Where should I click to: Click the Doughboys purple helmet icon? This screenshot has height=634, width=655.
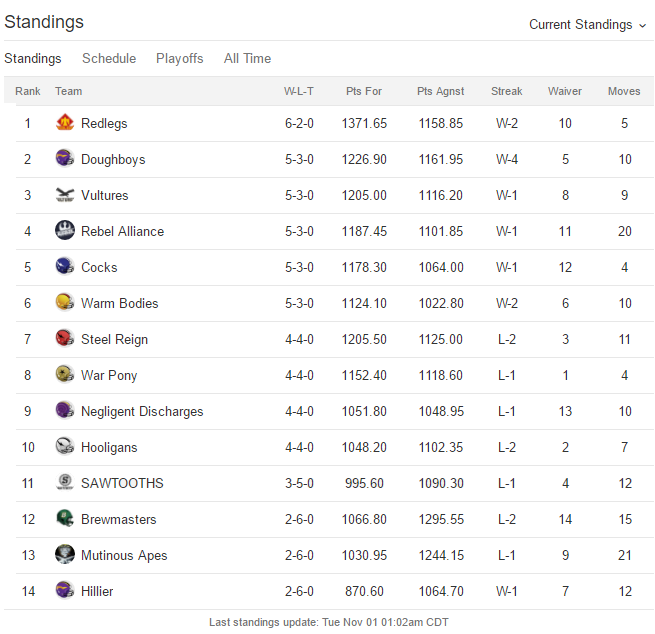click(x=65, y=158)
